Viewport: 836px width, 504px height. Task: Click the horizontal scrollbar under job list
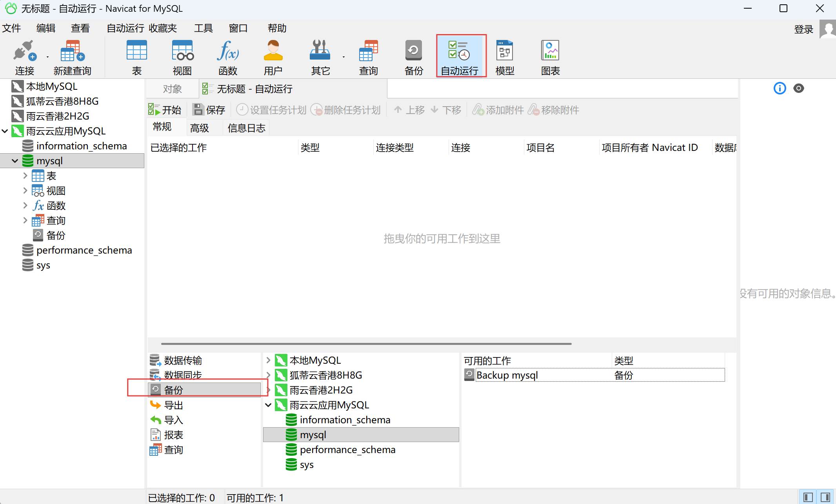(x=366, y=344)
